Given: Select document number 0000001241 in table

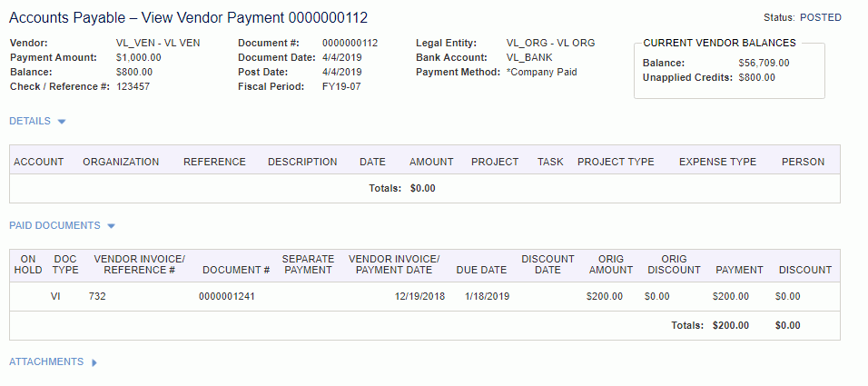Looking at the screenshot, I should click(x=226, y=297).
